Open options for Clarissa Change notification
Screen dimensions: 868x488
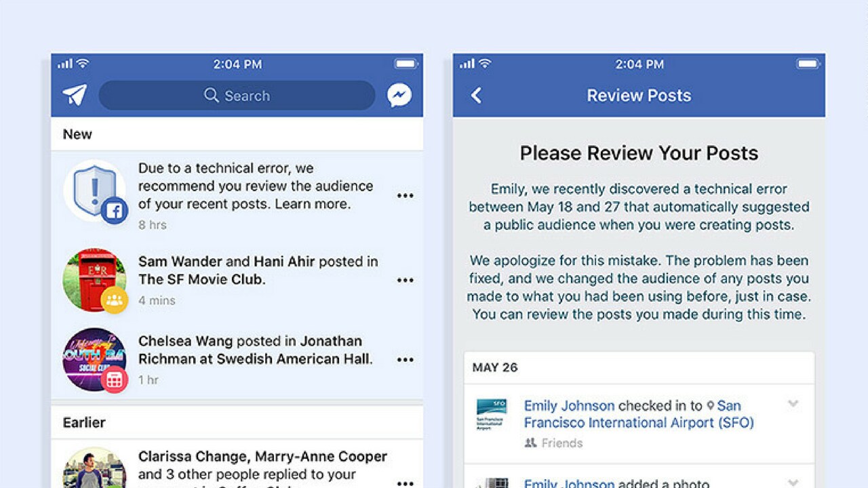406,483
